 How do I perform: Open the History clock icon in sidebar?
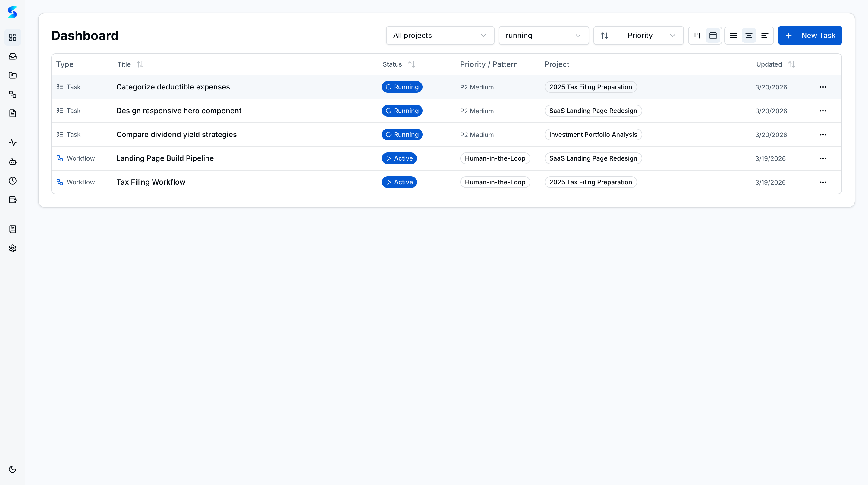point(12,180)
